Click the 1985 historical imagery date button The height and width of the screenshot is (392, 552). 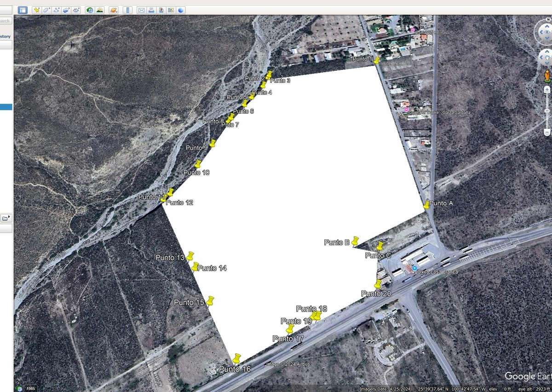point(30,388)
